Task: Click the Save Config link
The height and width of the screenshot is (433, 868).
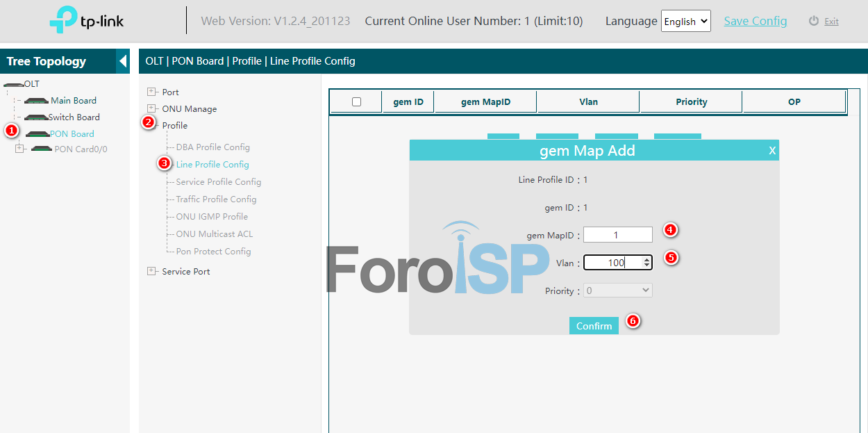Action: [x=756, y=21]
